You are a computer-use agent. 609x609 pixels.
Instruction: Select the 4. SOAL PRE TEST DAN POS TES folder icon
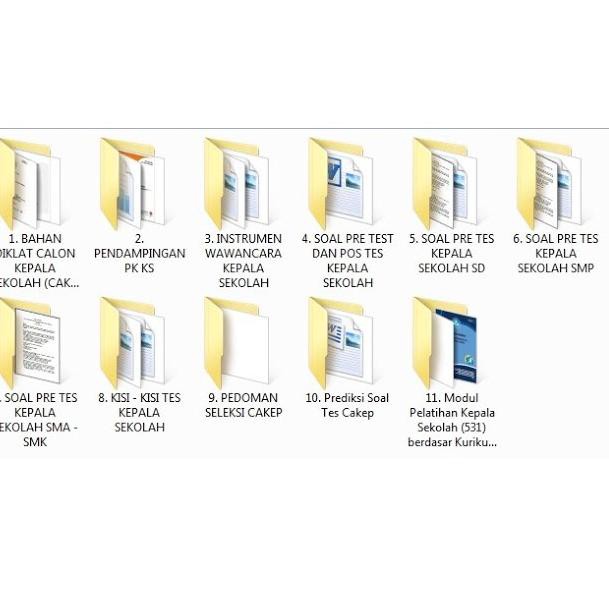click(x=341, y=184)
